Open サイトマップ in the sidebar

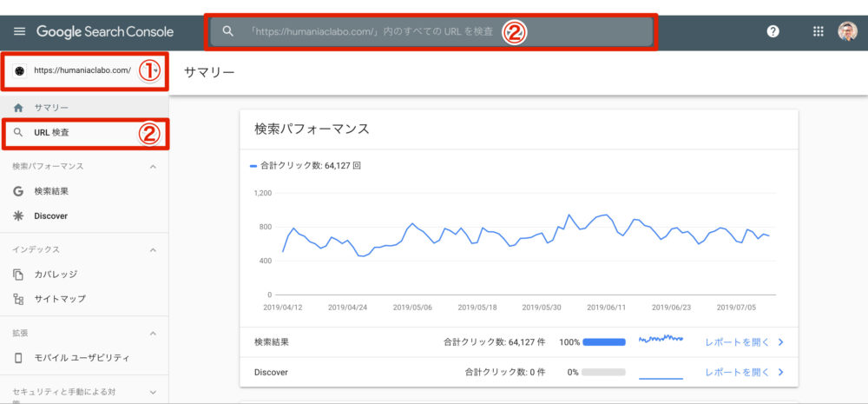coord(84,299)
